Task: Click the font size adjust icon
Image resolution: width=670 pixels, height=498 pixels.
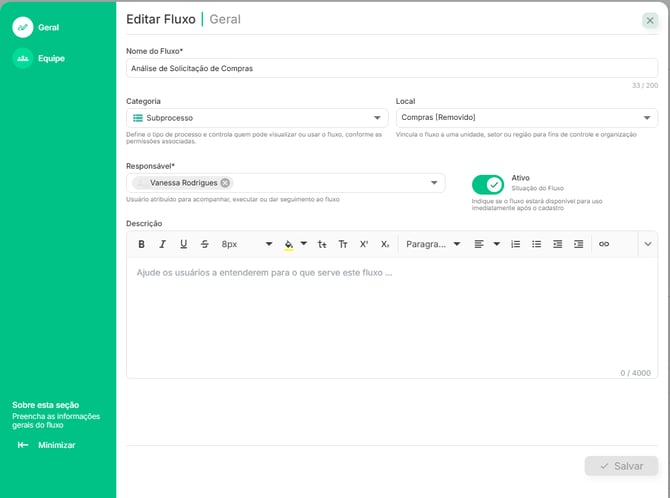Action: tap(322, 244)
